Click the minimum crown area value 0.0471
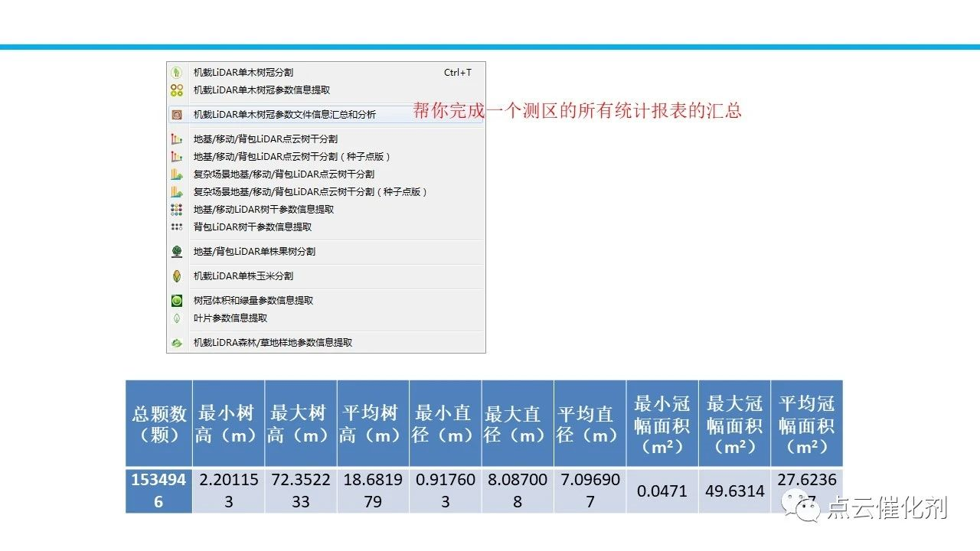 click(662, 491)
